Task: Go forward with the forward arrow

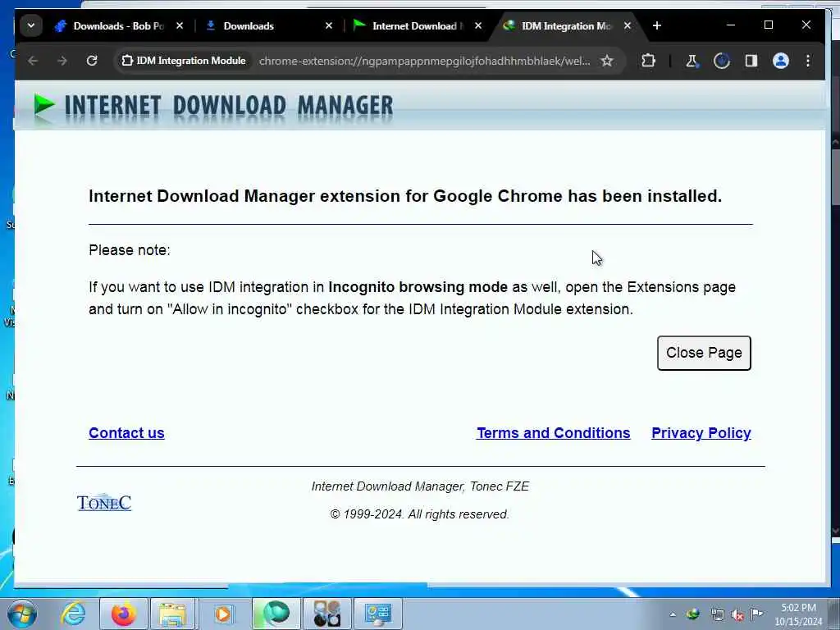Action: (x=62, y=61)
